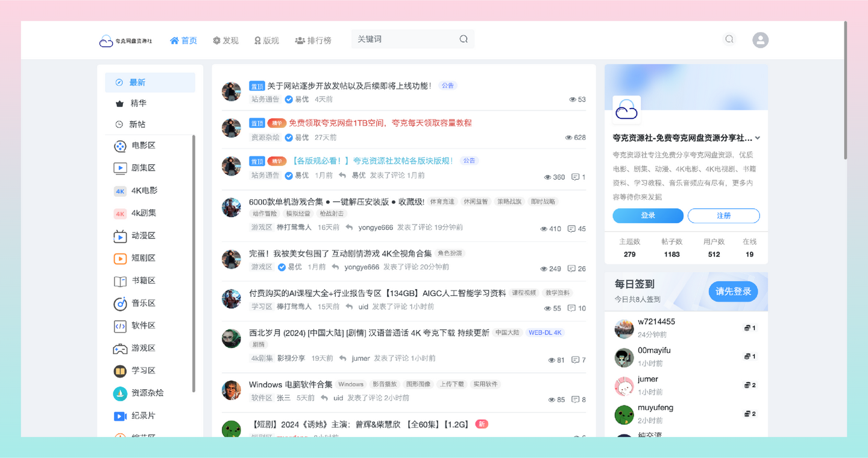Click 站务通告 board label on 关于网站 post

[x=265, y=99]
